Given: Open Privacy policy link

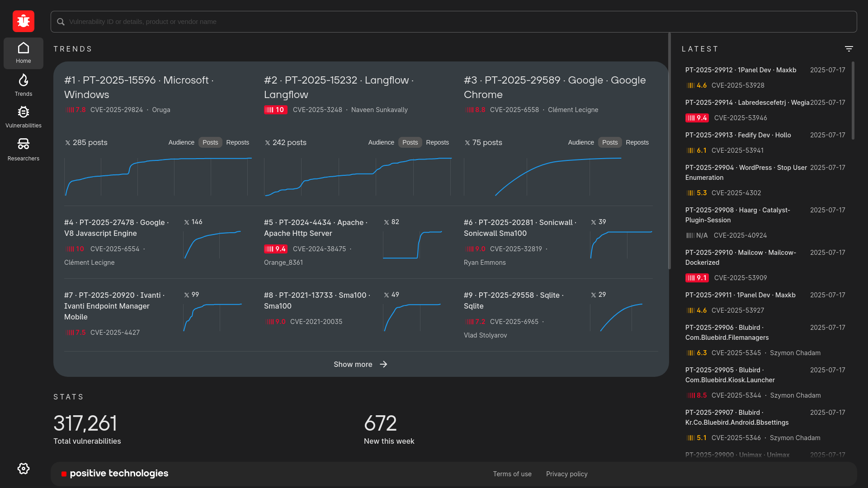Looking at the screenshot, I should click(567, 474).
